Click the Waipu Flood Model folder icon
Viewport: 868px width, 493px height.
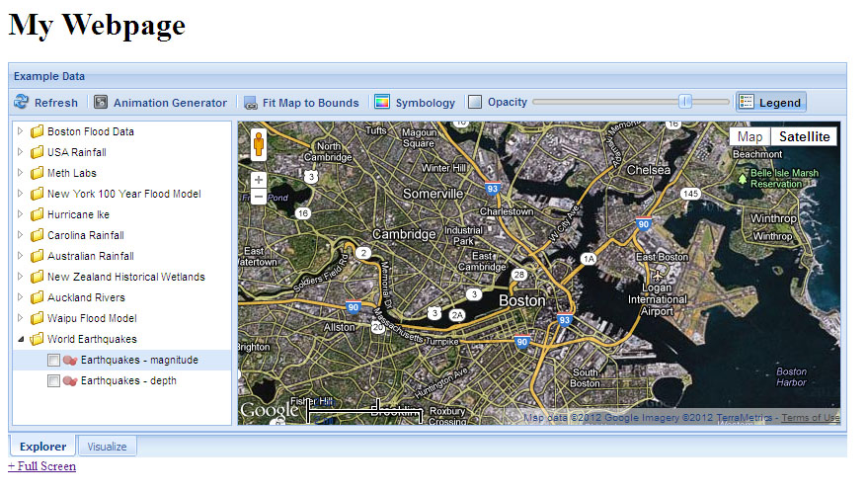point(38,318)
